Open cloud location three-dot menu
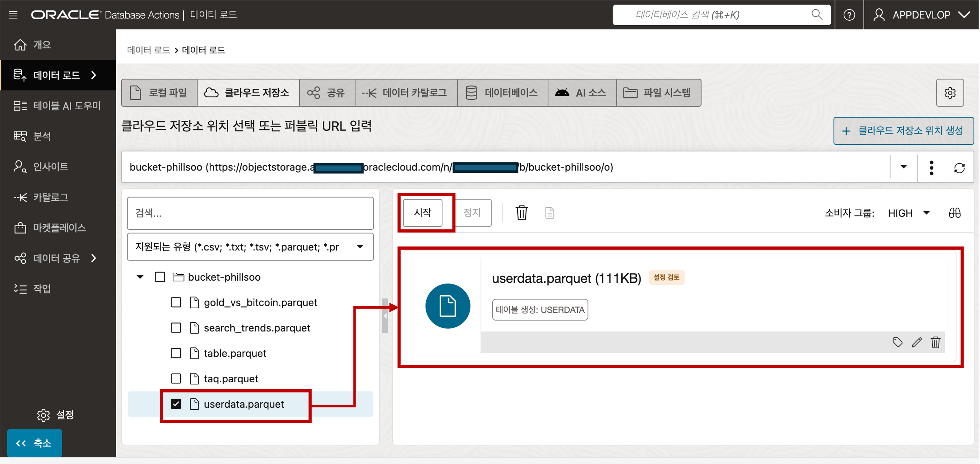This screenshot has height=464, width=980. coord(931,168)
